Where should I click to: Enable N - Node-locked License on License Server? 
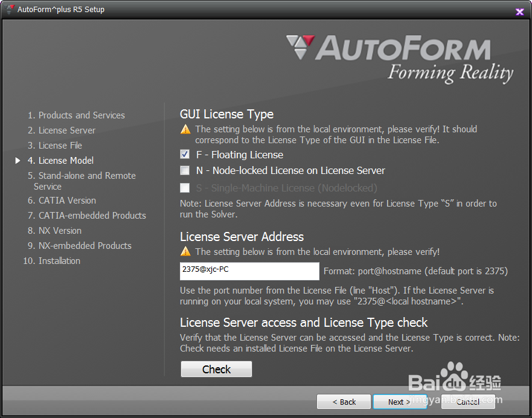click(185, 170)
